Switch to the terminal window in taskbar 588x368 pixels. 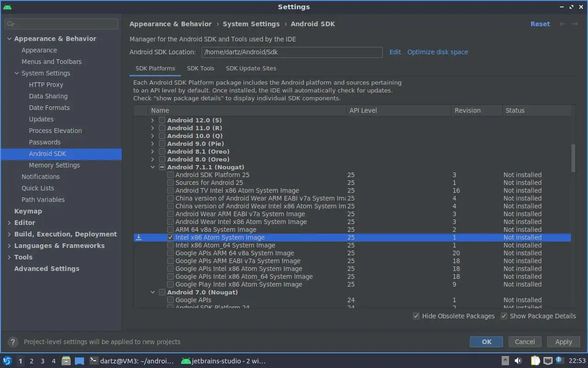tap(131, 361)
